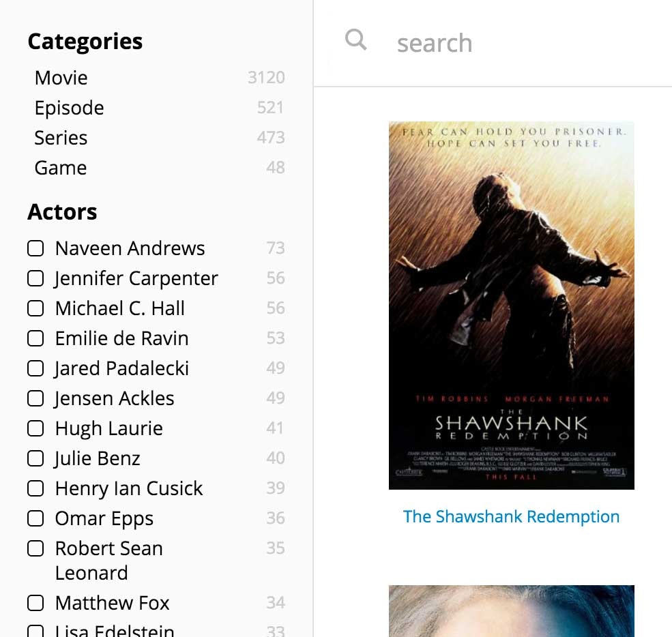This screenshot has height=637, width=672.
Task: Tick the Matthew Fox checkbox
Action: point(35,603)
